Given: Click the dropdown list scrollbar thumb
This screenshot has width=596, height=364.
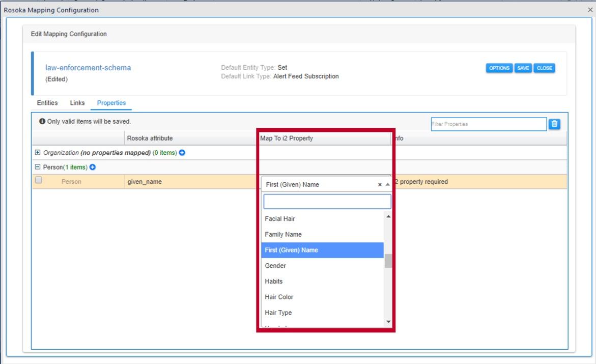Looking at the screenshot, I should point(388,261).
